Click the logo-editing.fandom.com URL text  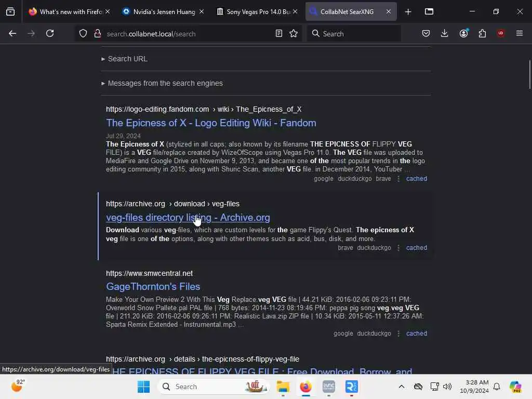click(x=157, y=109)
